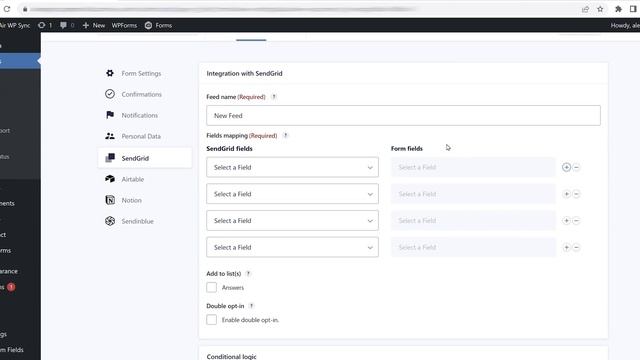Click minus icon on fourth mapping row
Screen dimensions: 640x360
tap(576, 247)
